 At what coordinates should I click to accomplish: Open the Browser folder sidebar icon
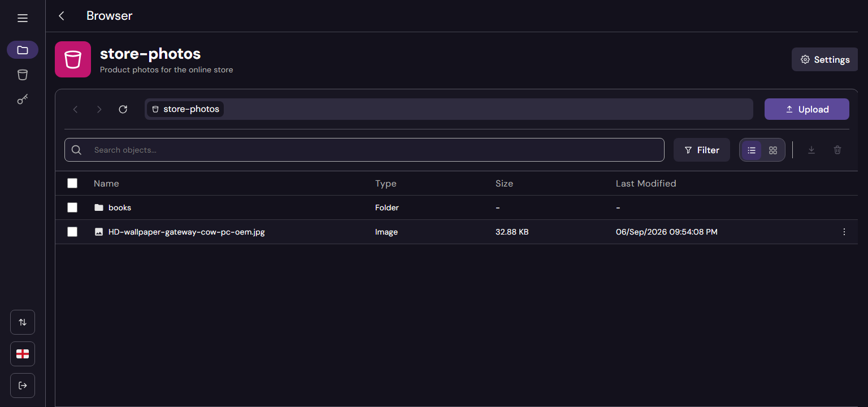click(23, 50)
